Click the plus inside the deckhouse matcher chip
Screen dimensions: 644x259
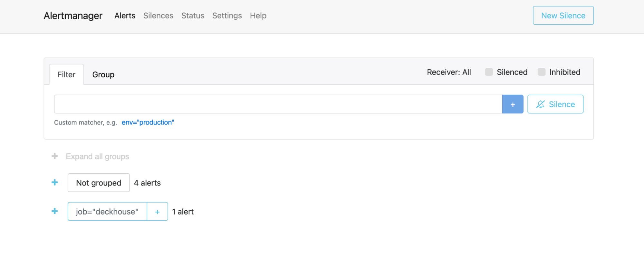(x=157, y=212)
